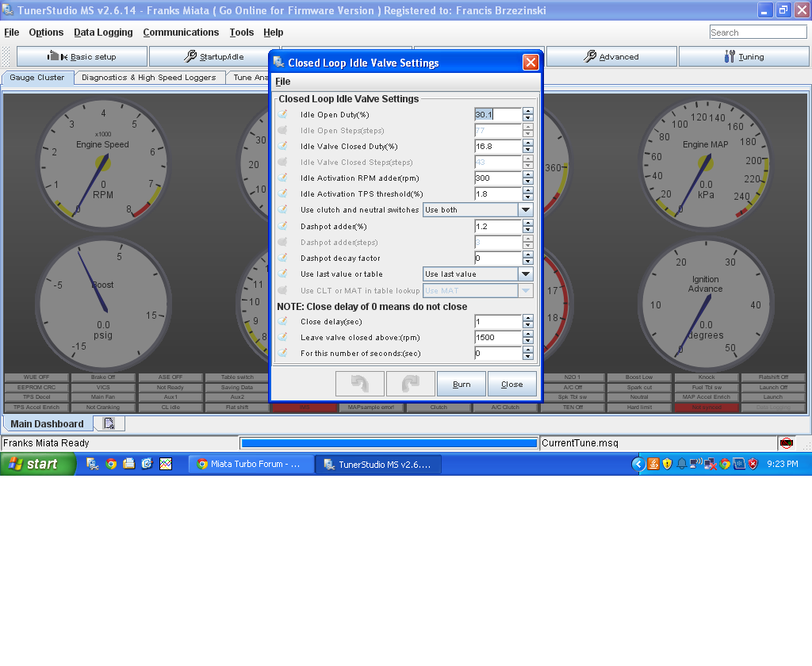Click pencil icon next to Close delay
The image size is (812, 666).
[x=282, y=321]
